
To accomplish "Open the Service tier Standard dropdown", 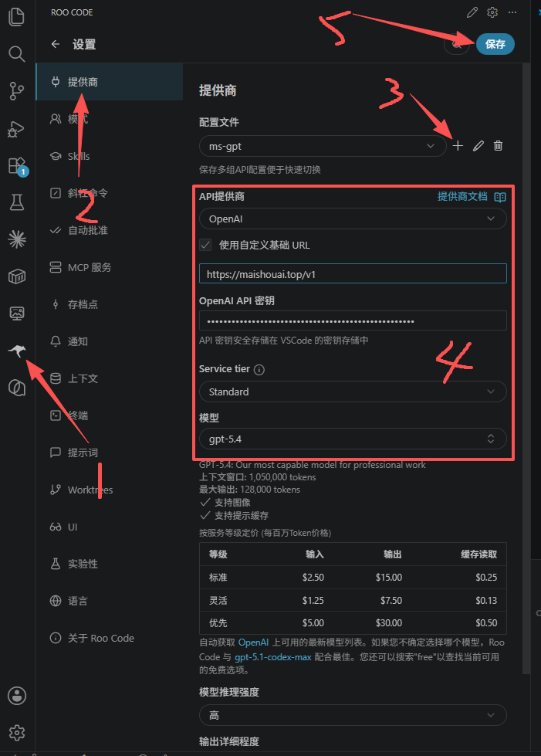I will (x=353, y=392).
